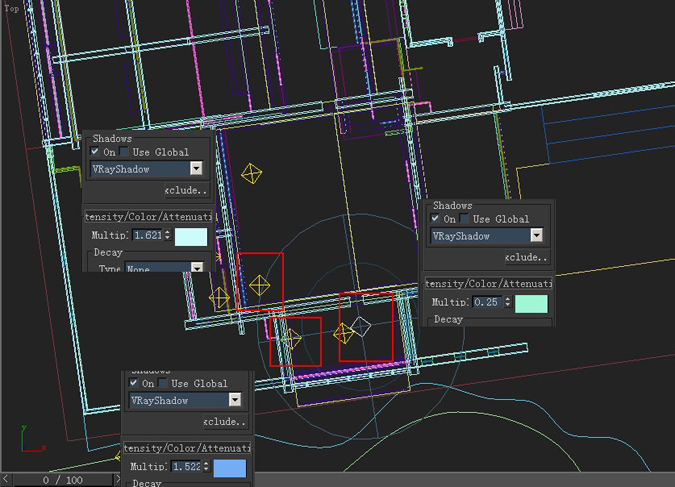Click the time slider next frame arrow

tap(118, 479)
